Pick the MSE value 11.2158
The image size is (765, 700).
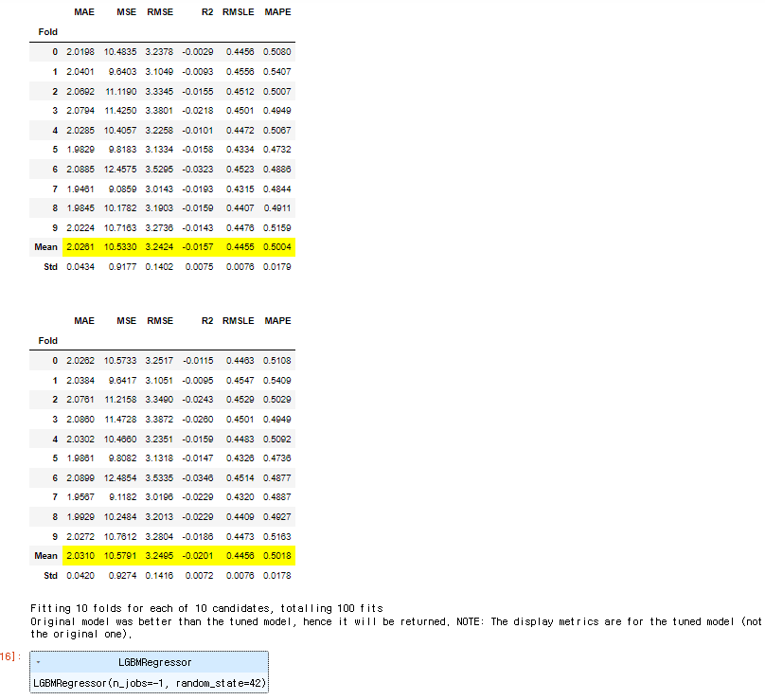pos(120,400)
